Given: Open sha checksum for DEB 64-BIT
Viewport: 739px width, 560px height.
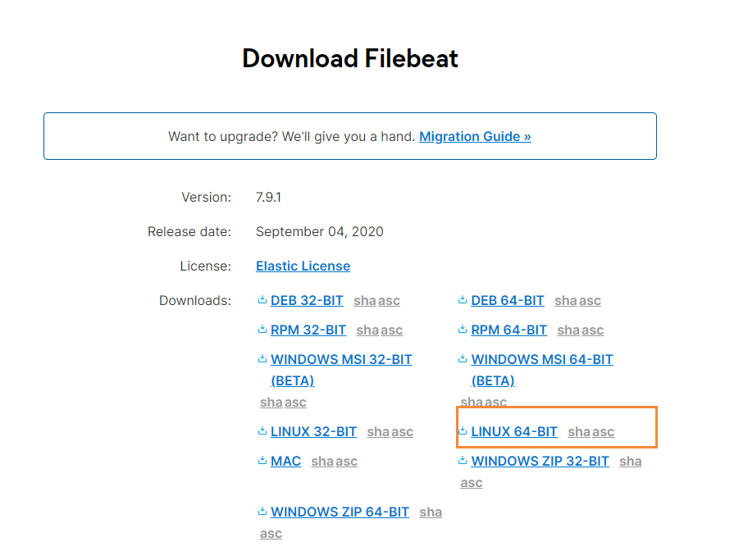Looking at the screenshot, I should click(x=567, y=300).
